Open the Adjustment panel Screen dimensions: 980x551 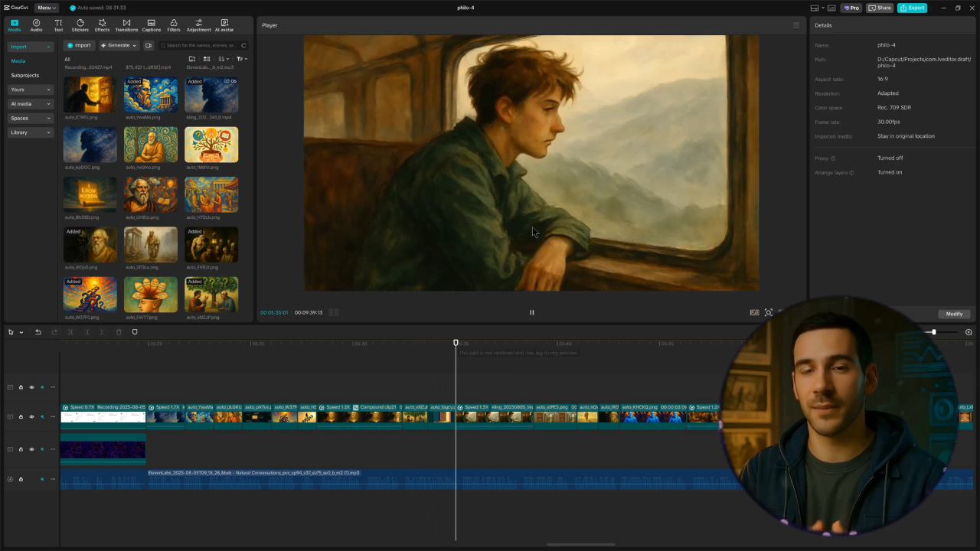[x=198, y=25]
